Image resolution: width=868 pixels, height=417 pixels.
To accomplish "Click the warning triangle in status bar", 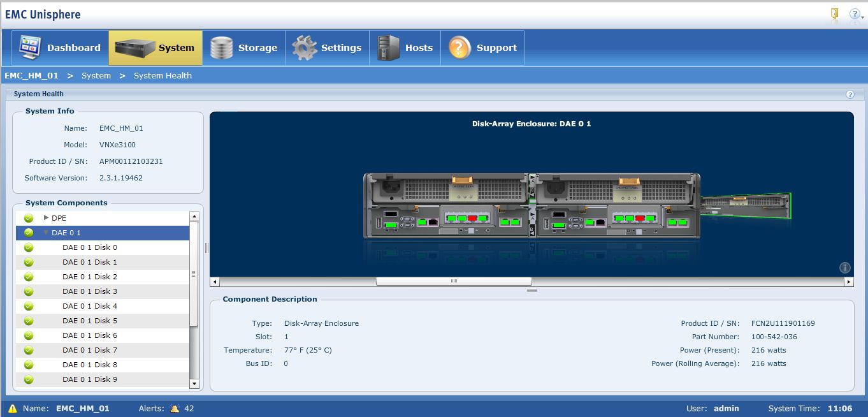I will (x=13, y=409).
